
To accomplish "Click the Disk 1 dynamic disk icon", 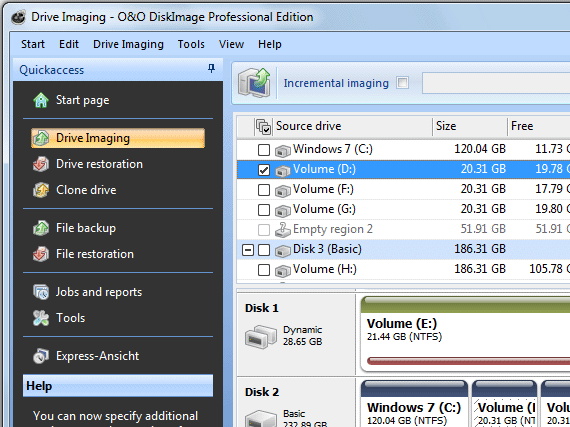I will pyautogui.click(x=261, y=336).
